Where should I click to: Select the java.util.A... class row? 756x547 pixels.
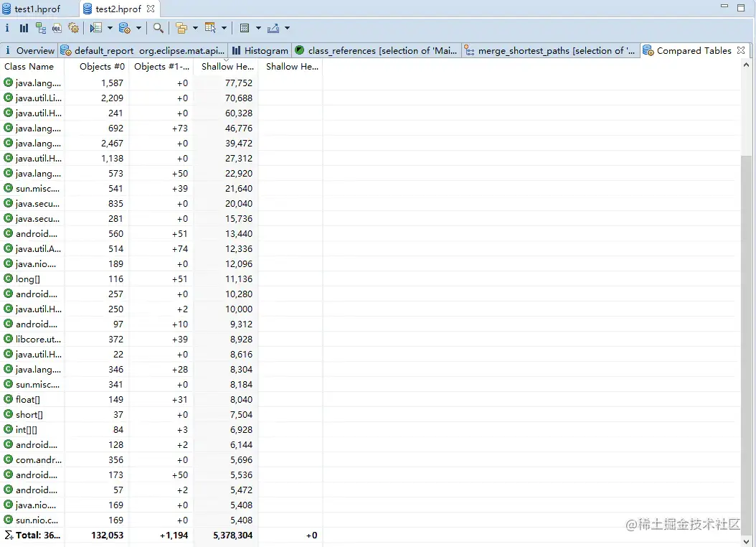tap(39, 248)
